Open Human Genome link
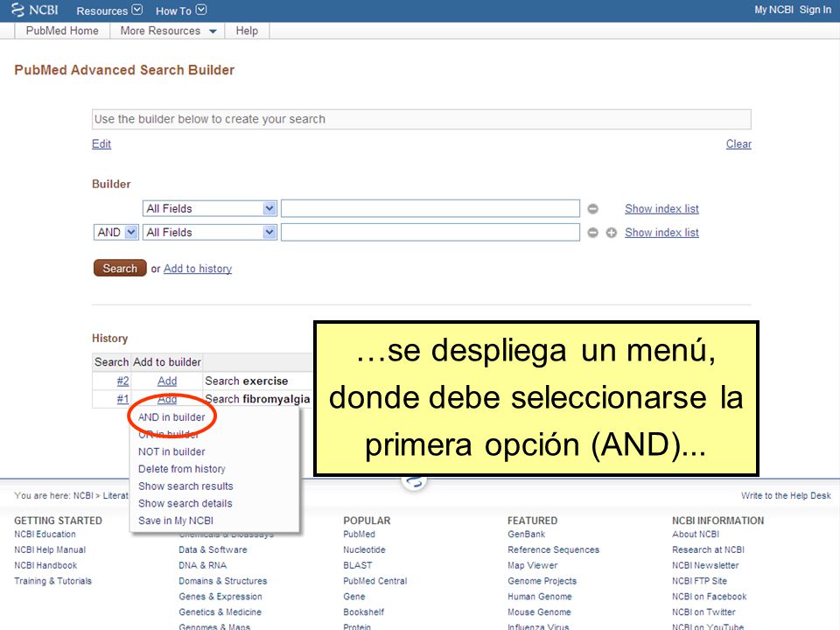Viewport: 840px width, 630px height. 540,596
